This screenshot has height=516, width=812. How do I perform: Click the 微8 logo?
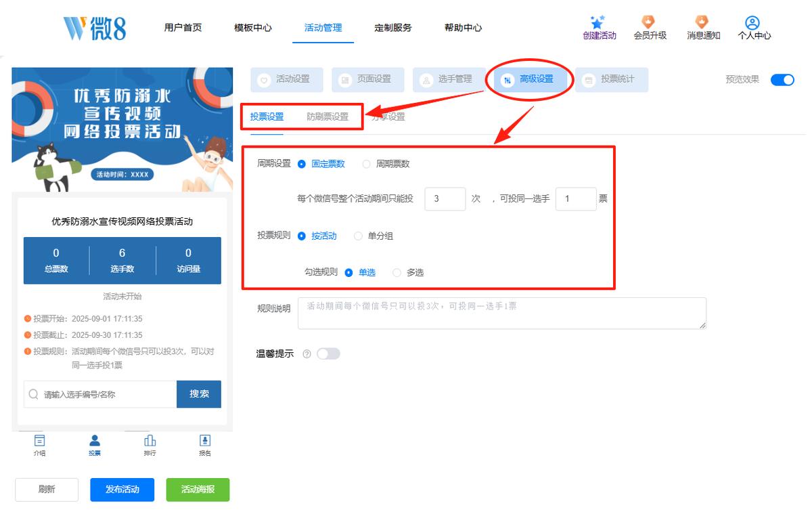click(x=94, y=28)
